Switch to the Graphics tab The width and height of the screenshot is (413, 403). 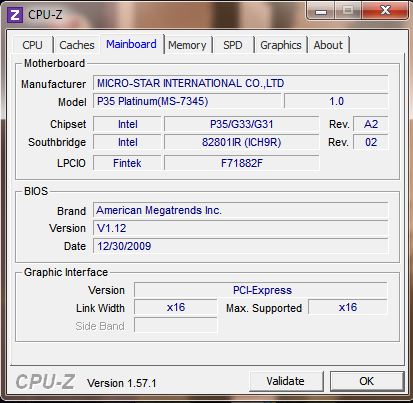pos(281,45)
